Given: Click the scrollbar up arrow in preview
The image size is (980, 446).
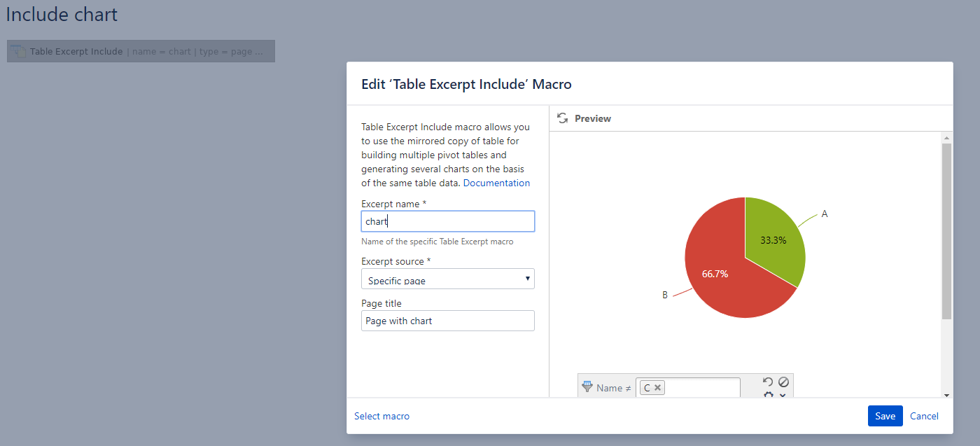Looking at the screenshot, I should tap(946, 138).
